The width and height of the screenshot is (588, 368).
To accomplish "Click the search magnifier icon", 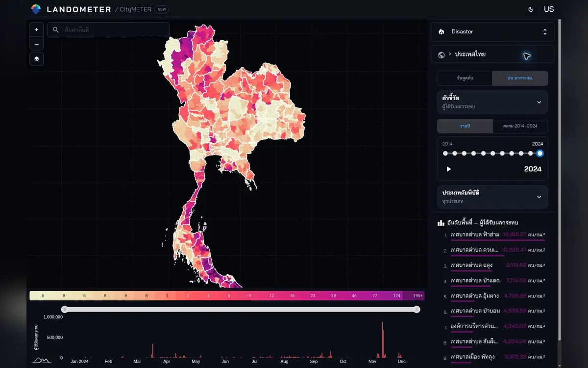I will point(56,30).
